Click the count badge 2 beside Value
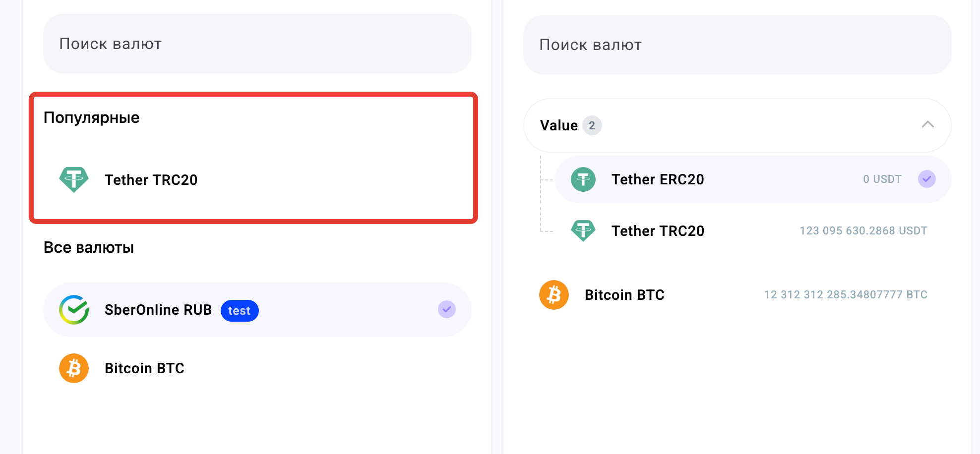The height and width of the screenshot is (454, 980). 592,125
